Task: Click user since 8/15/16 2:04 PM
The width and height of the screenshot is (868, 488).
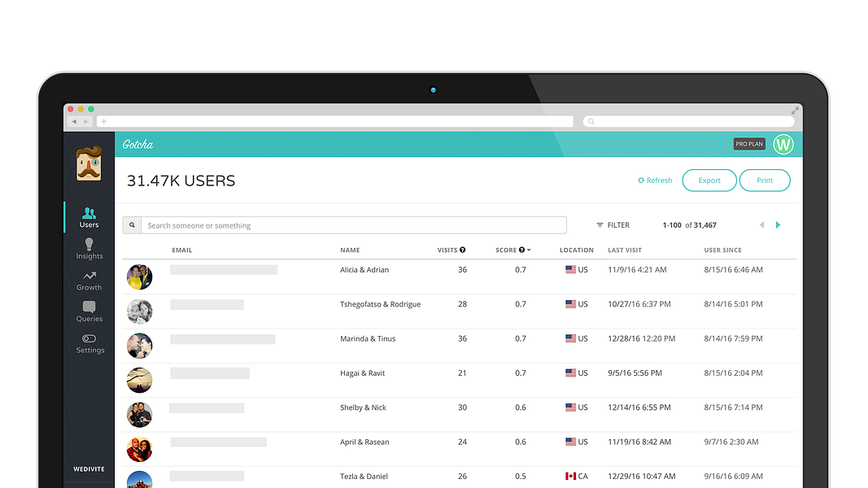Action: click(x=733, y=373)
